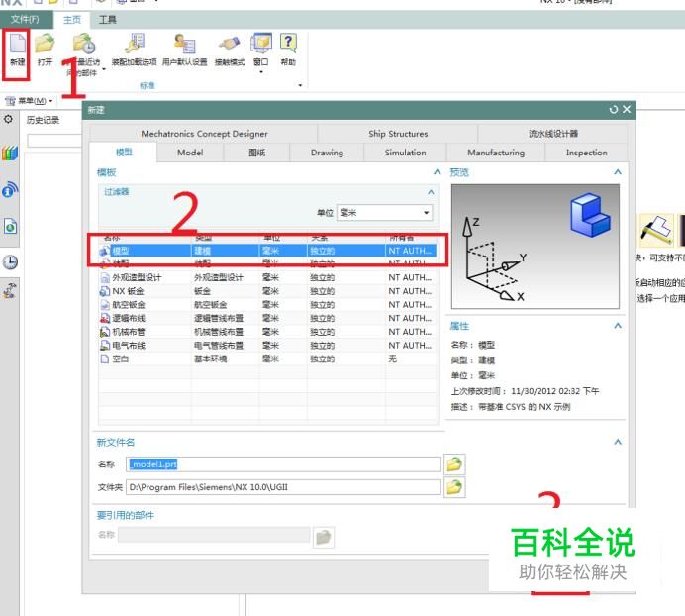Select the English Model tab

pos(190,153)
